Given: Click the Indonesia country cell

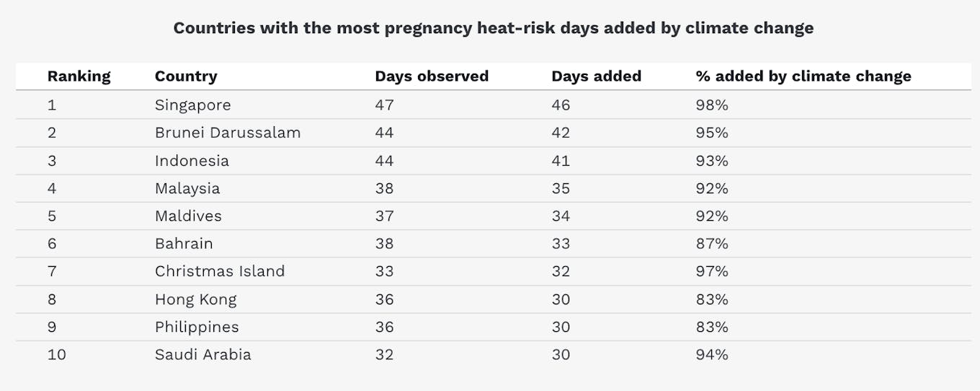Looking at the screenshot, I should pos(192,161).
